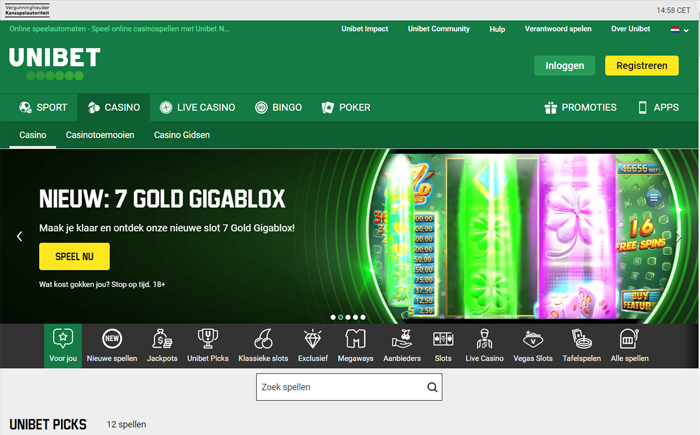Open the Klassieke slots cherry category

click(263, 346)
